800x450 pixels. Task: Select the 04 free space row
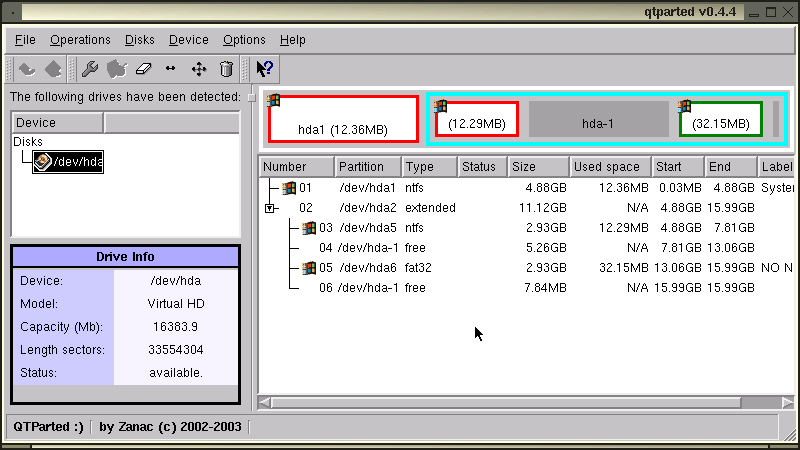point(527,247)
